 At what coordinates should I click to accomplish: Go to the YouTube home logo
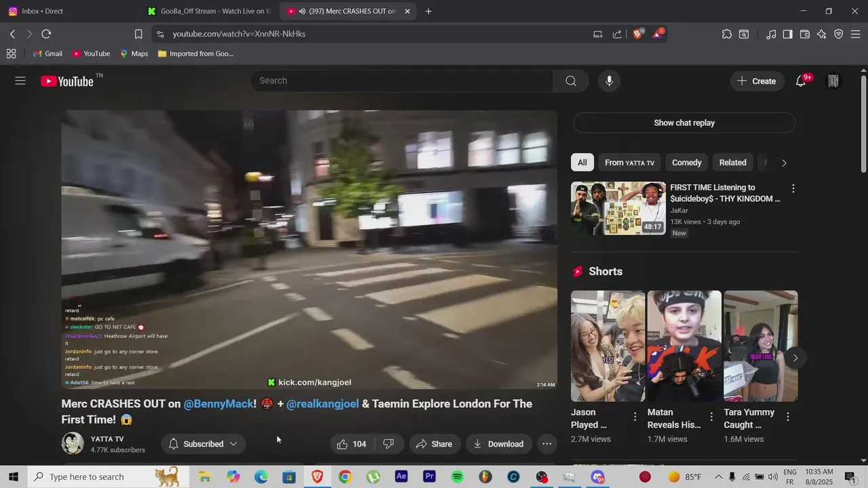tap(67, 81)
